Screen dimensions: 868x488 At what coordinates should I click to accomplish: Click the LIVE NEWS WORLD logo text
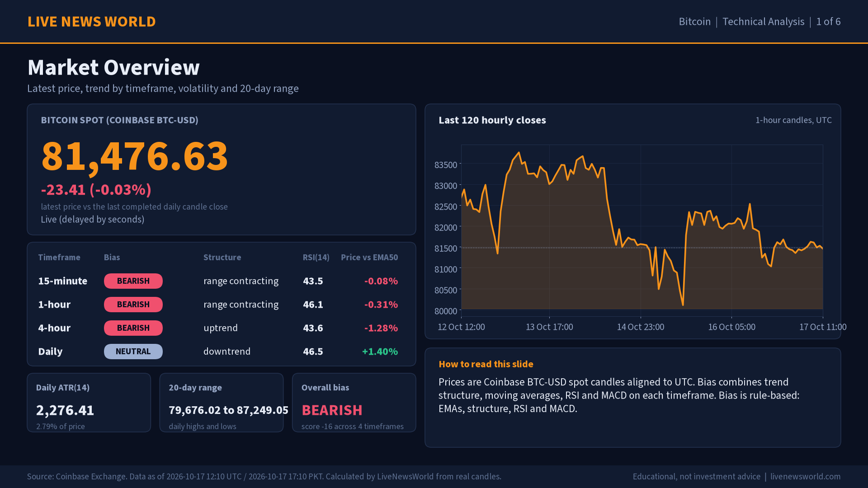[x=92, y=22]
